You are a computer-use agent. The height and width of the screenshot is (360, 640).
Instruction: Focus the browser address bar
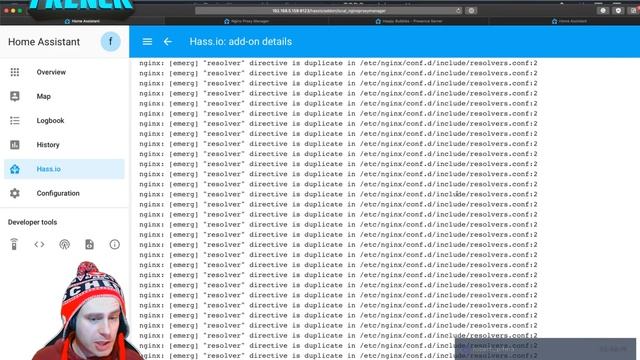pyautogui.click(x=329, y=11)
